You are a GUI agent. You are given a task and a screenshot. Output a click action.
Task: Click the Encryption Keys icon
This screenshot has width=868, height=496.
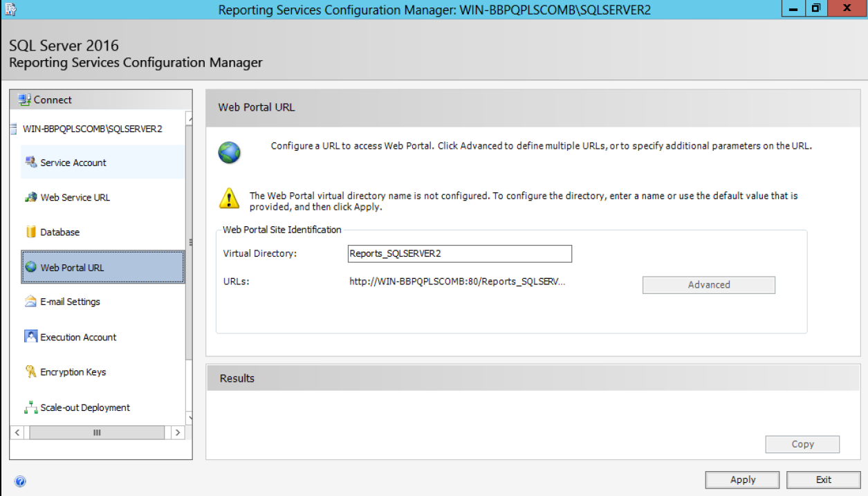coord(31,371)
